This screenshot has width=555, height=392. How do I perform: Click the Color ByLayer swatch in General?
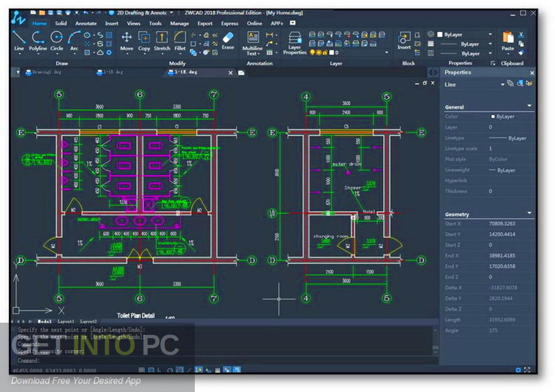click(x=493, y=116)
